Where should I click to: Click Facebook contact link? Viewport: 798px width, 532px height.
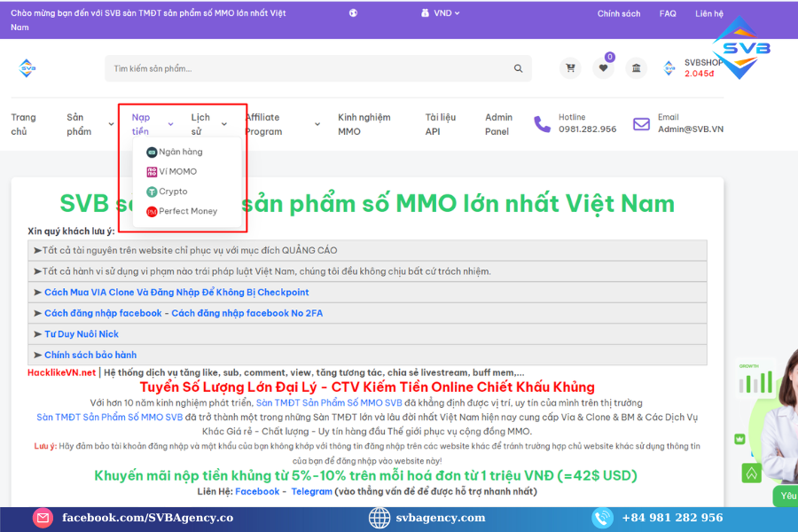tap(257, 492)
